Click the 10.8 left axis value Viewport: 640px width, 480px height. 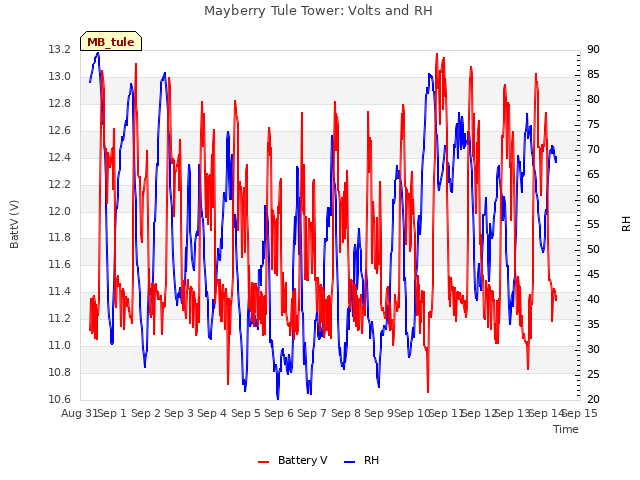tap(60, 372)
